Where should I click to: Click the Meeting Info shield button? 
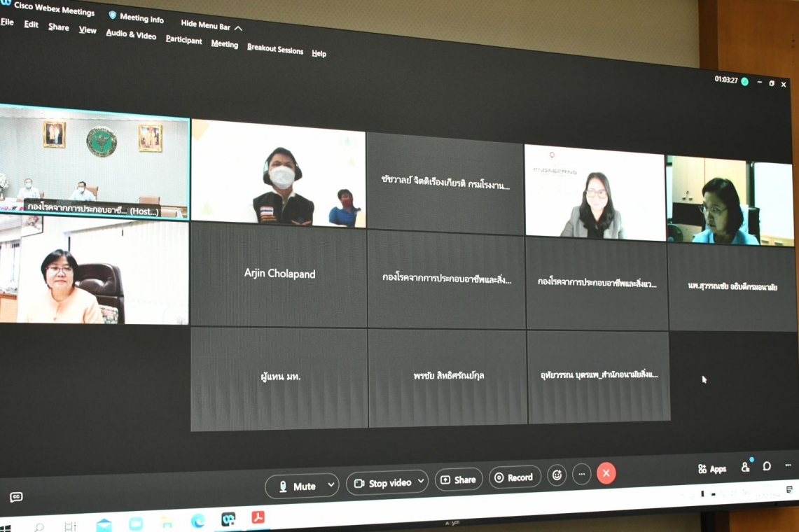(137, 17)
